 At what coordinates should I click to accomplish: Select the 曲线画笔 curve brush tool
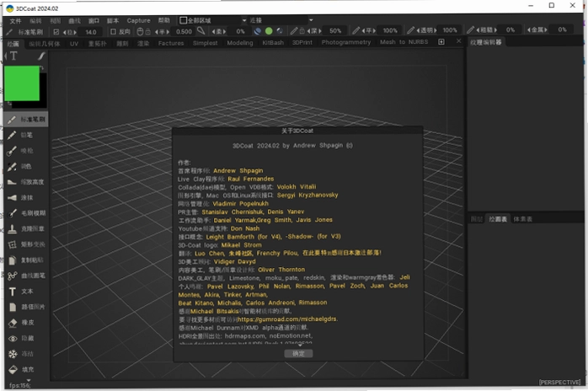pos(26,276)
